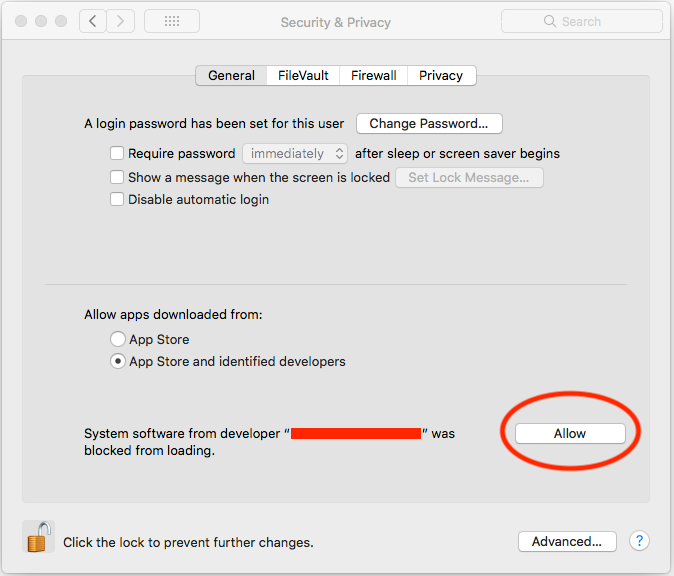The image size is (674, 576).
Task: Check Disable automatic login
Action: [117, 199]
